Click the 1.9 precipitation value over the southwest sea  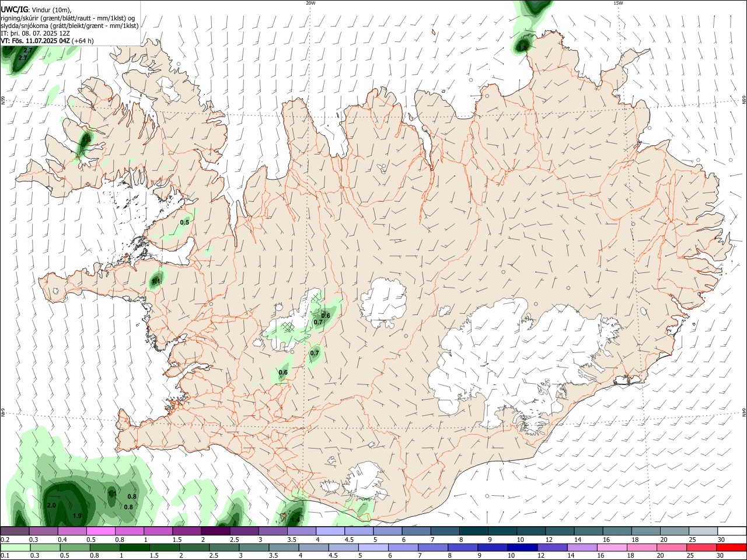point(77,516)
